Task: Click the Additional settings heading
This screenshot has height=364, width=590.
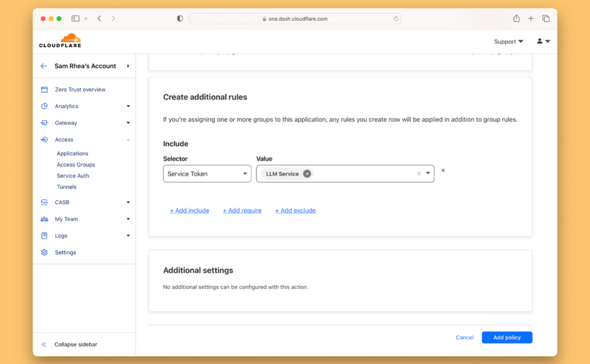Action: pyautogui.click(x=198, y=270)
